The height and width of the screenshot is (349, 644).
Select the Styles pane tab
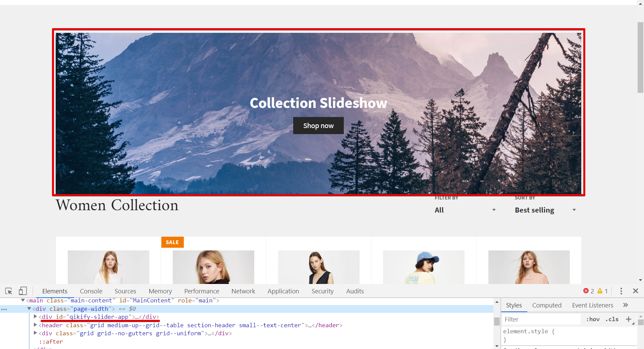pyautogui.click(x=514, y=305)
